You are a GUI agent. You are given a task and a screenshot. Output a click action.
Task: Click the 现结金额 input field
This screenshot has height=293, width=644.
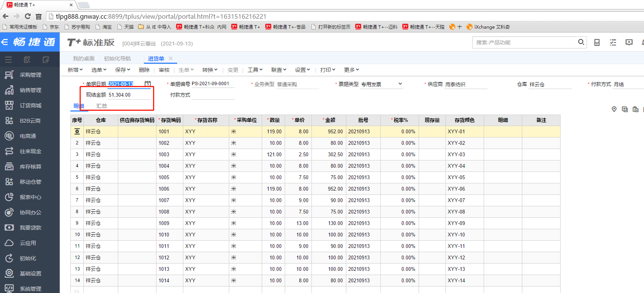129,95
